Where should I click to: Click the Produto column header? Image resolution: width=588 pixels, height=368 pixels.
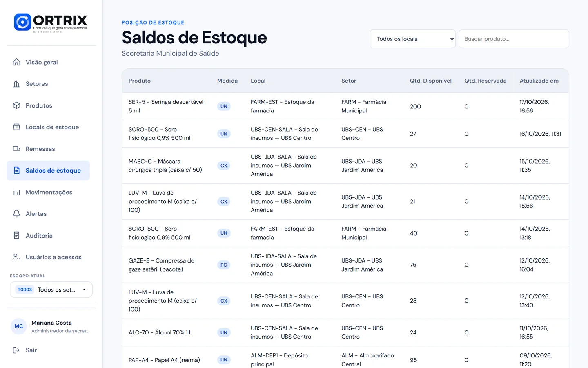[x=140, y=81]
